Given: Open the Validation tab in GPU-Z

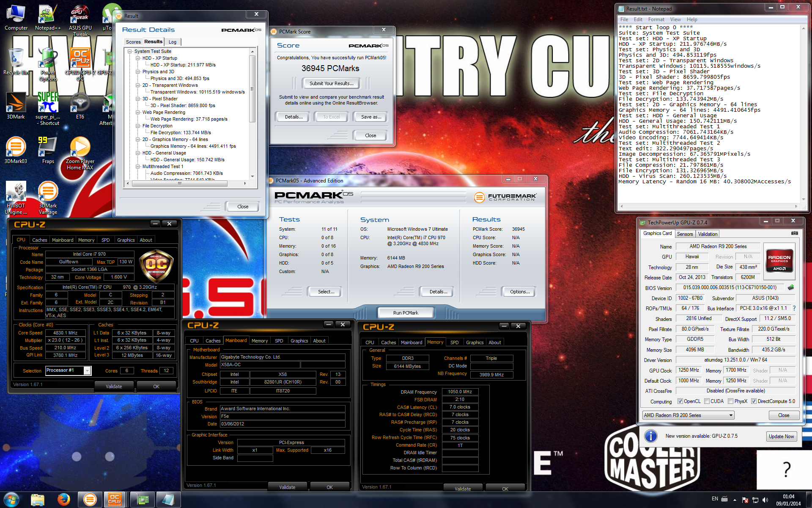Looking at the screenshot, I should [x=708, y=234].
